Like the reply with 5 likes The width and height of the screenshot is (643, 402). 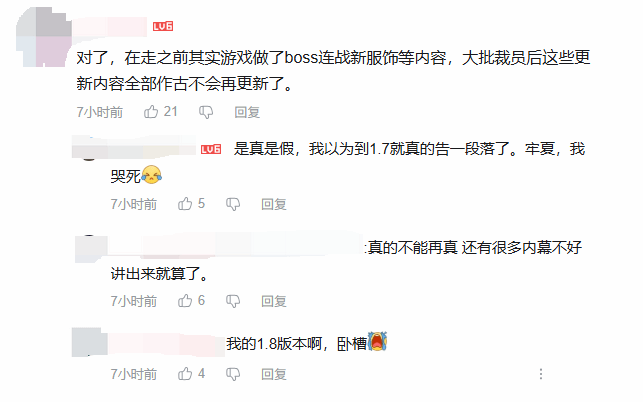[x=185, y=203]
